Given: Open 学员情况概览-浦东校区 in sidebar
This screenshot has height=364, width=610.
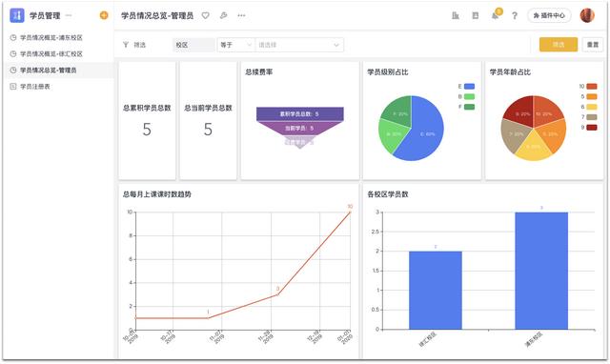Looking at the screenshot, I should point(51,38).
